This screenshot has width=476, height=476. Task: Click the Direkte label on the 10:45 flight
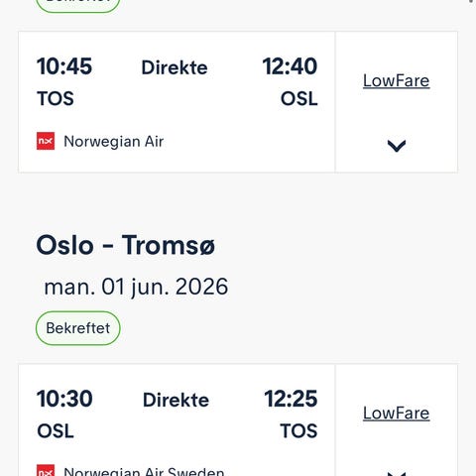pos(175,67)
